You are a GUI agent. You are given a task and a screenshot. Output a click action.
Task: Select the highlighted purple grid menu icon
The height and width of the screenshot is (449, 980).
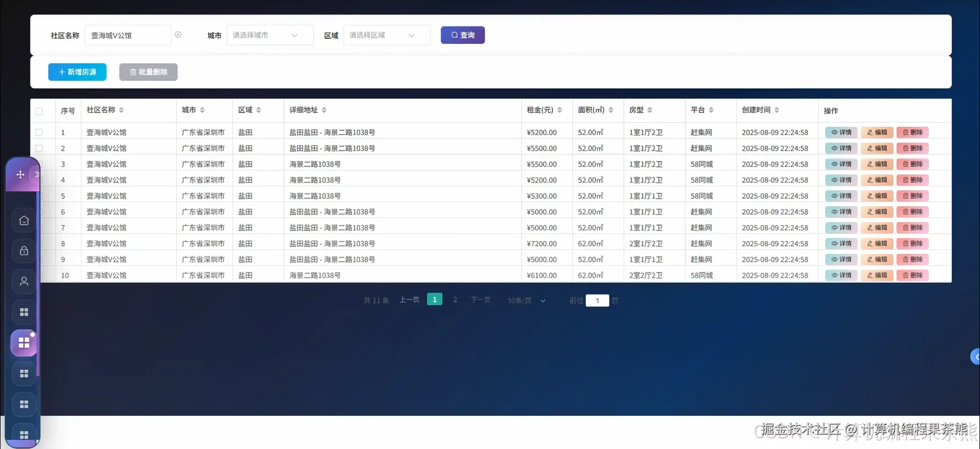coord(24,343)
